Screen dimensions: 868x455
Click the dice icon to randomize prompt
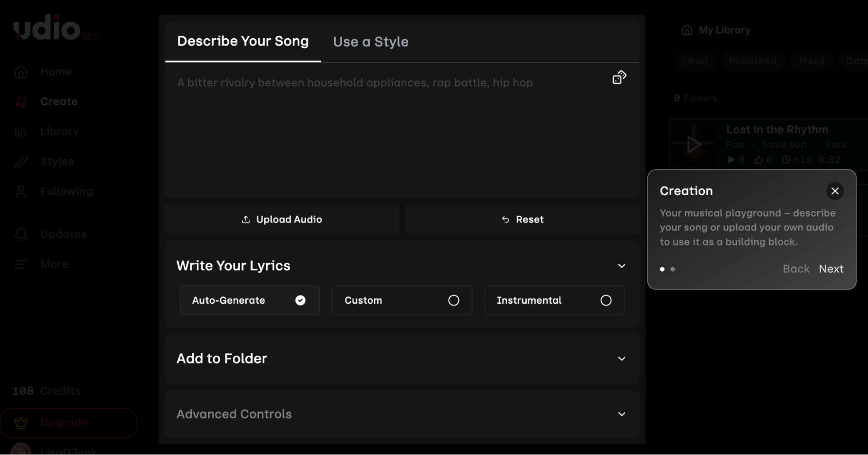pos(619,77)
